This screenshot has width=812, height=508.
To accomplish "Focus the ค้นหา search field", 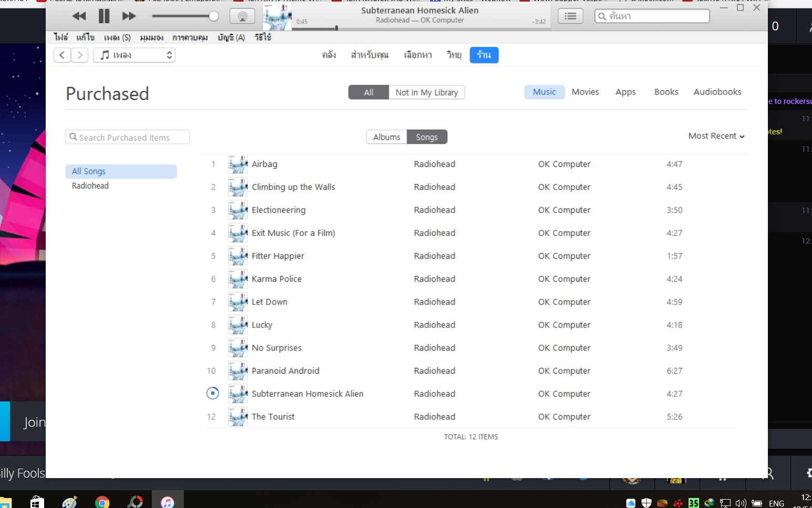I will point(652,16).
